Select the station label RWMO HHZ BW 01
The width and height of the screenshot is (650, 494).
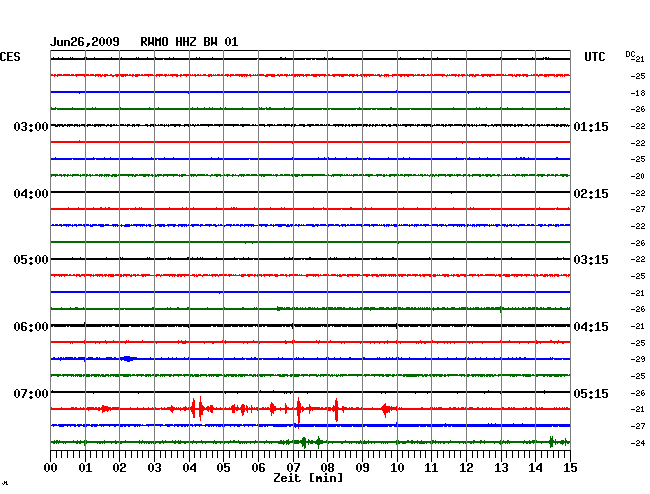[x=189, y=42]
